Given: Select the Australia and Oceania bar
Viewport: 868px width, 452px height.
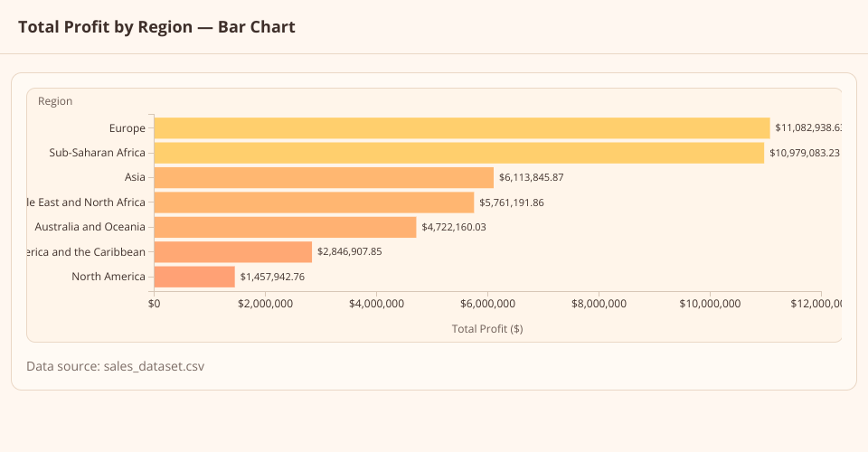Looking at the screenshot, I should (285, 227).
